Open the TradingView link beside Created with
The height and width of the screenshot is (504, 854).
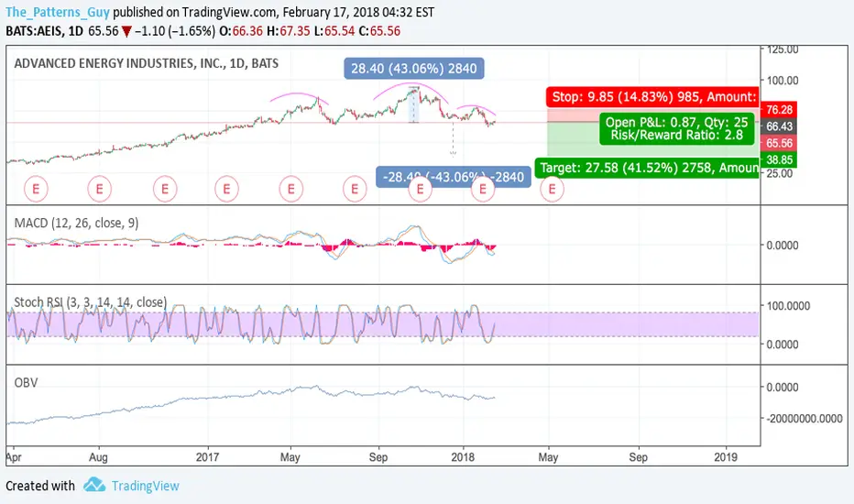146,486
